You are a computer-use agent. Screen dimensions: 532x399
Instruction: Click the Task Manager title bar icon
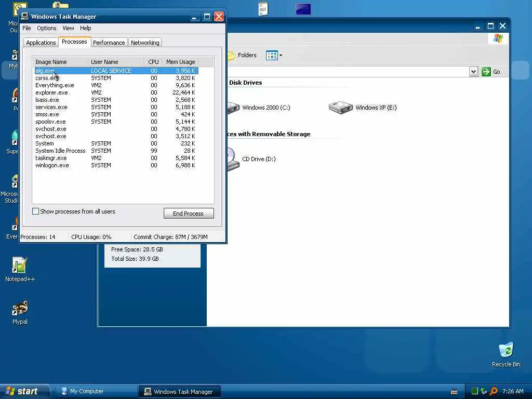[25, 16]
